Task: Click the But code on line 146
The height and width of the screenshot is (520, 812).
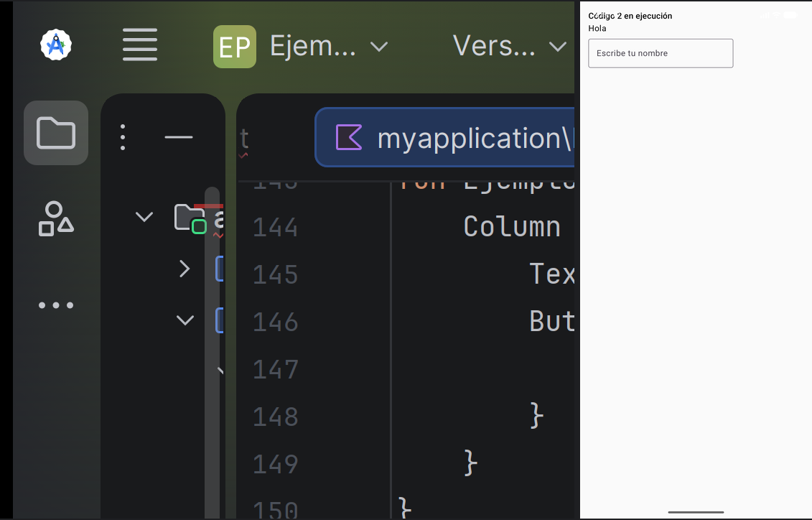Action: [552, 321]
